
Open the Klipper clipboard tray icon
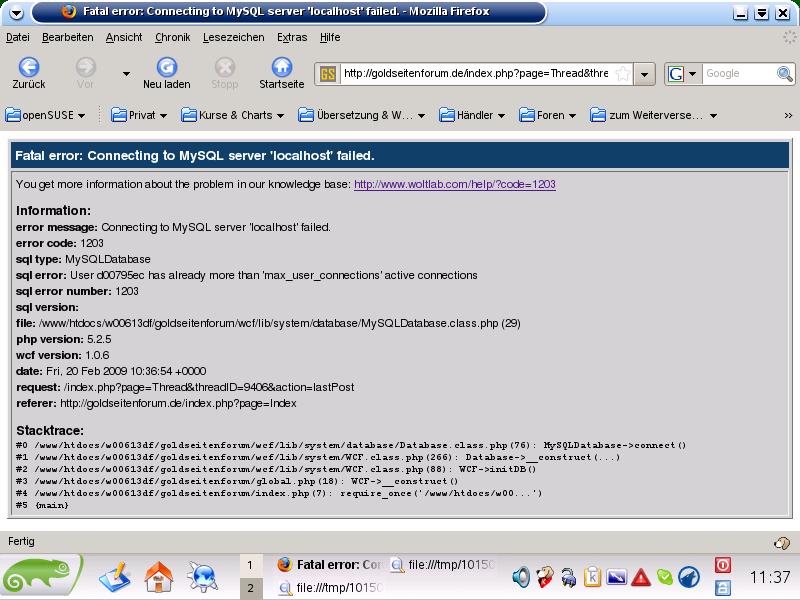point(592,577)
